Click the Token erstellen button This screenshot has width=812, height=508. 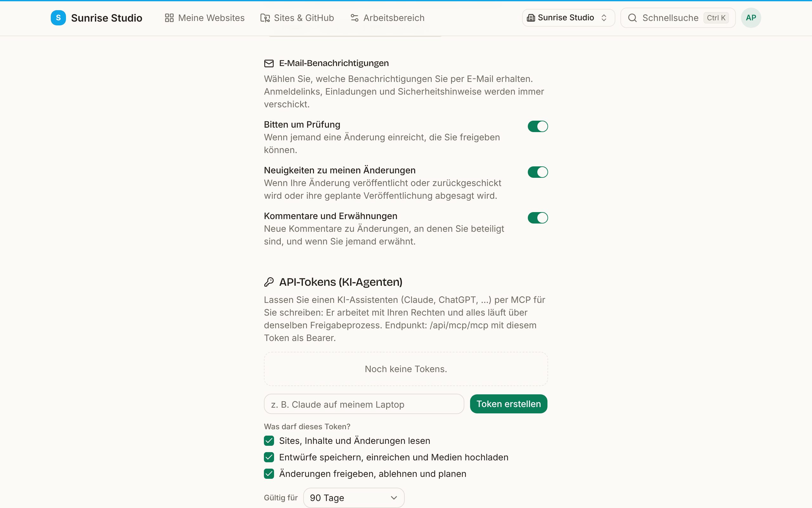click(x=508, y=404)
